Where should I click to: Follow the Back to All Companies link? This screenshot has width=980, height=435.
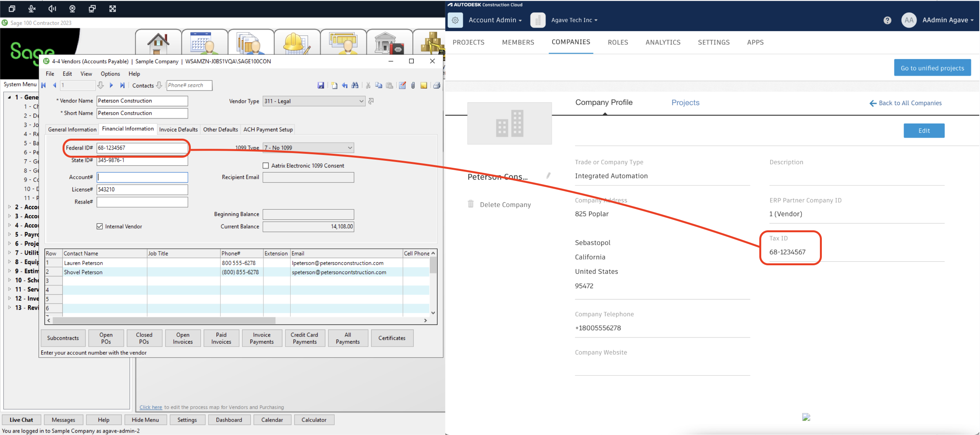point(905,103)
